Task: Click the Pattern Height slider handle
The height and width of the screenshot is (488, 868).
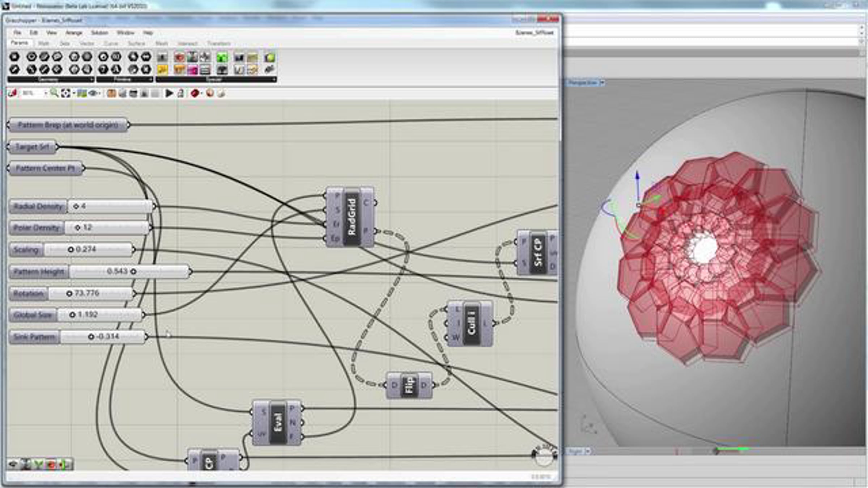Action: click(x=133, y=271)
